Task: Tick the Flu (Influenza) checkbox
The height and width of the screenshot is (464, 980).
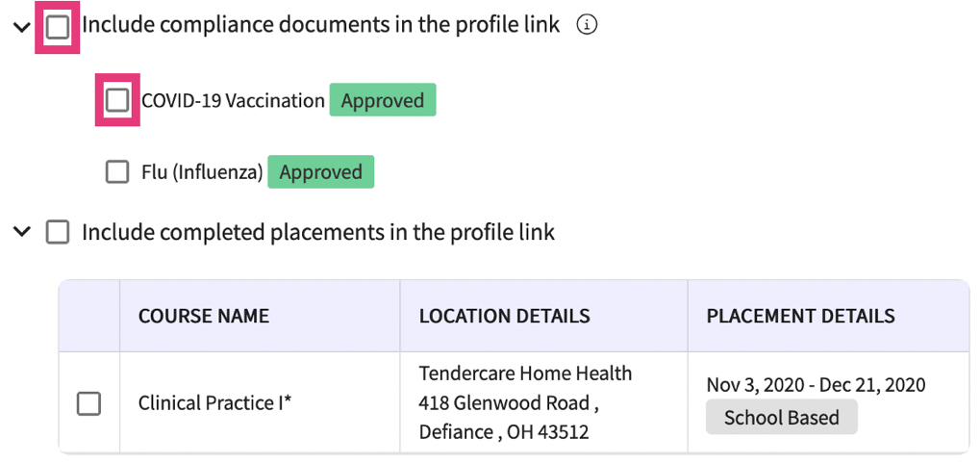Action: coord(117,172)
